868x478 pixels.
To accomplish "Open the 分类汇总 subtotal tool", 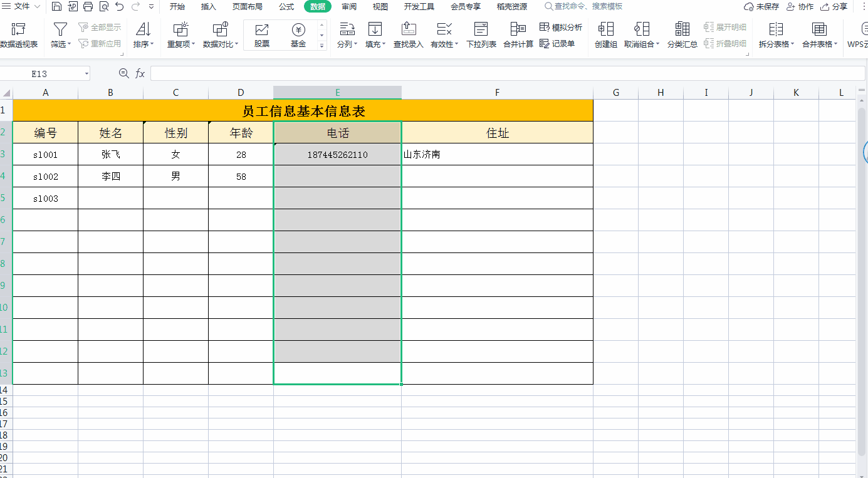I will (x=682, y=36).
